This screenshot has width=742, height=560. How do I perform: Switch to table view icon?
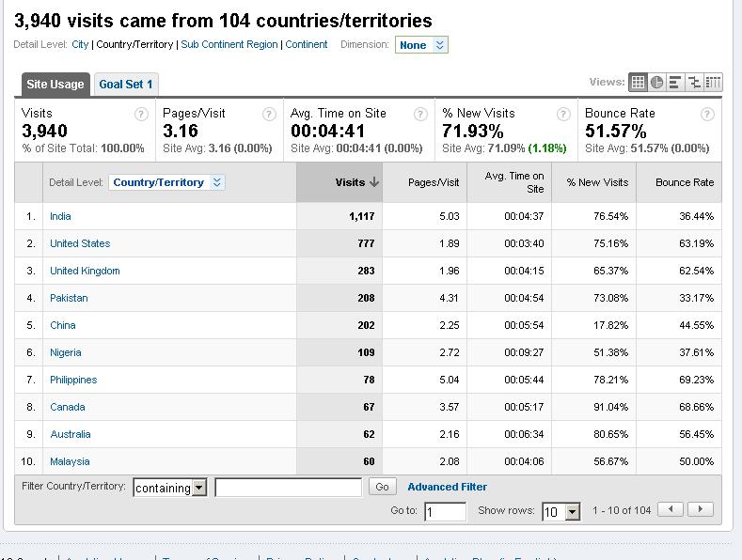click(638, 83)
